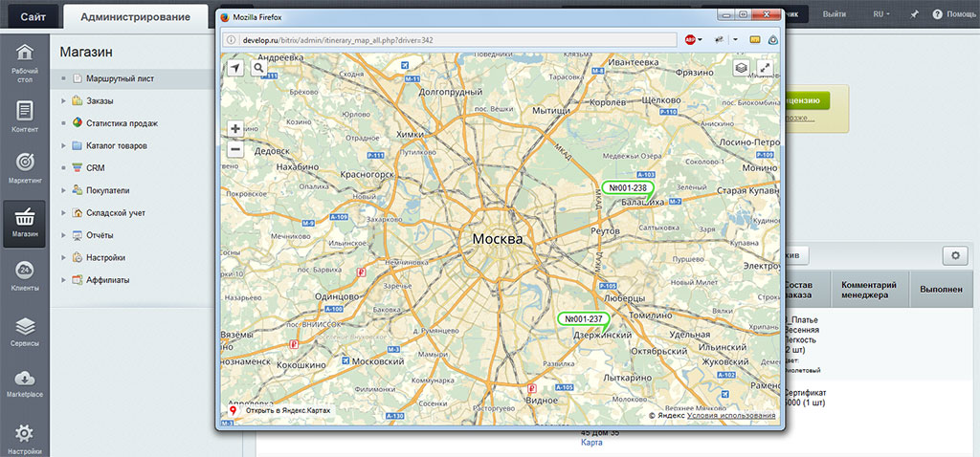This screenshot has width=980, height=457.
Task: Open the Контент section in sidebar
Action: [x=25, y=117]
